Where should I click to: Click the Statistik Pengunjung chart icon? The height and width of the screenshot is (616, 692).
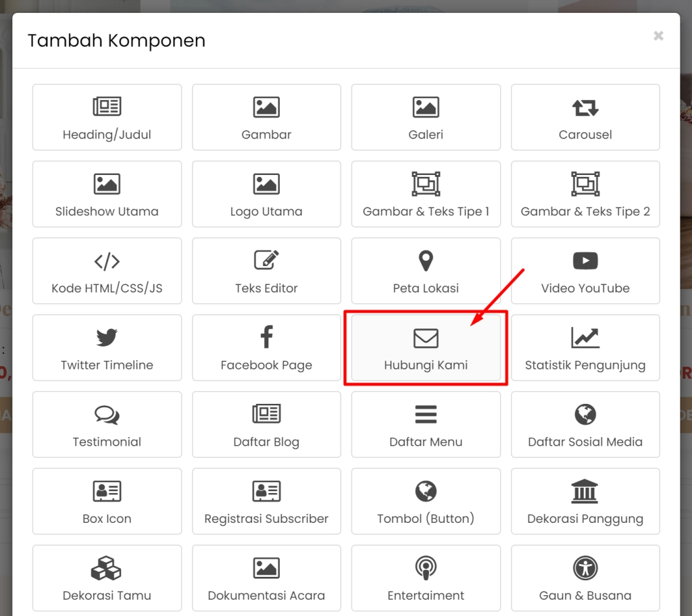coord(585,337)
